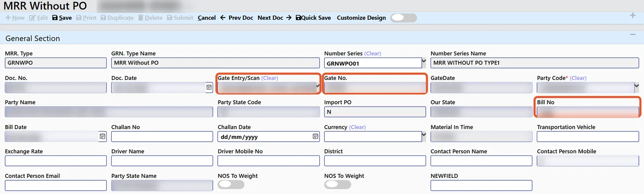This screenshot has width=644, height=194.
Task: Click the GateDate field
Action: (x=481, y=87)
